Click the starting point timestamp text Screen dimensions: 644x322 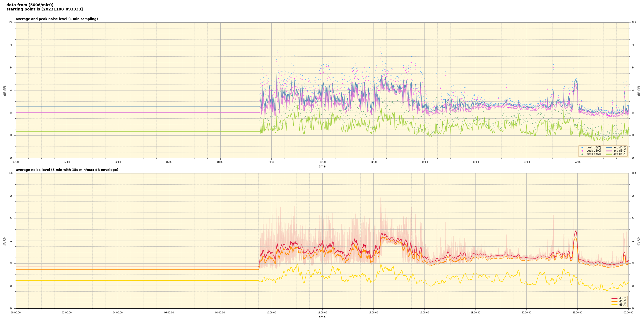tap(45, 9)
